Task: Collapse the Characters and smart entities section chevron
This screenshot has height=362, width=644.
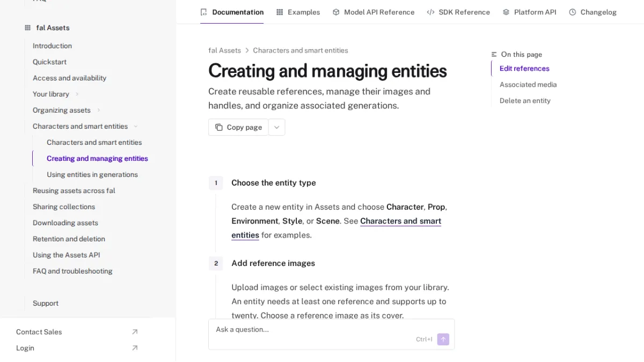Action: 136,127
